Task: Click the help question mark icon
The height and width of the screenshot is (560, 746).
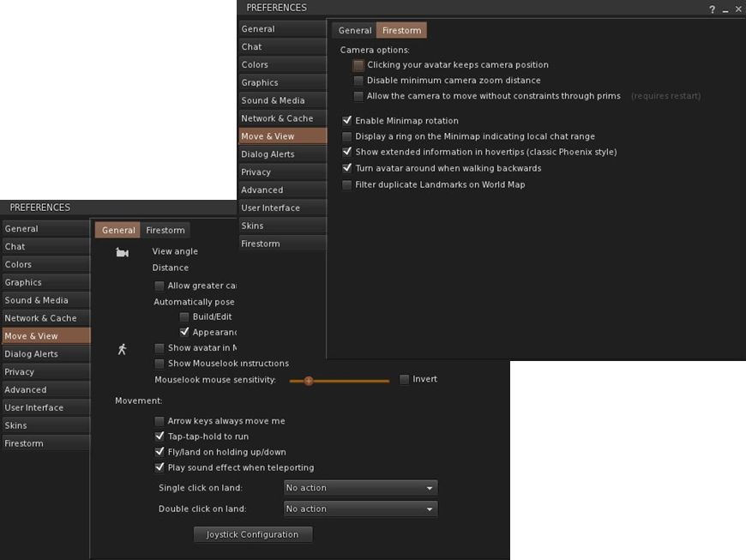Action: 712,9
